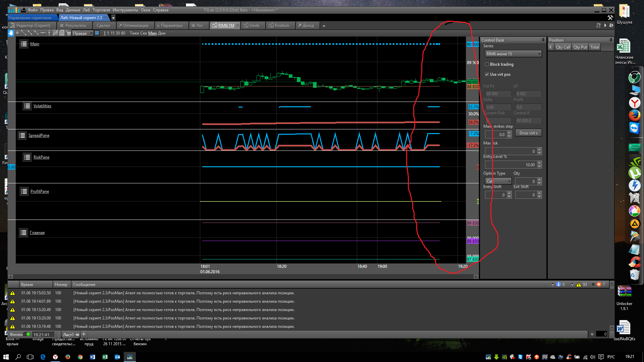Toggle the warnings filter checkbox in log
This screenshot has width=644, height=362.
(x=573, y=284)
